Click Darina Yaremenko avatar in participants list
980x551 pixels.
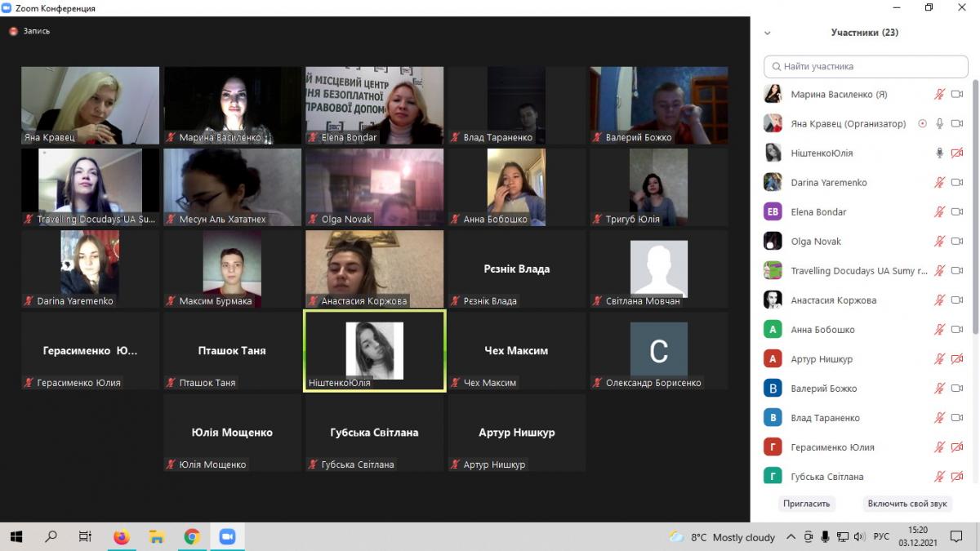pyautogui.click(x=773, y=183)
